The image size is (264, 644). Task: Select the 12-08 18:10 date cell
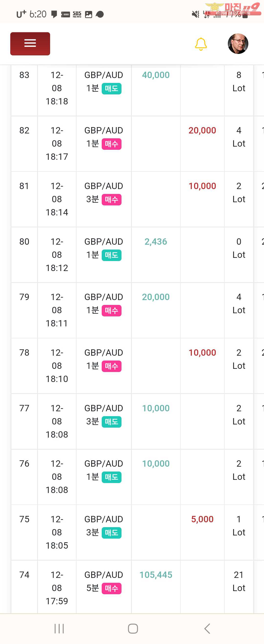(x=57, y=366)
